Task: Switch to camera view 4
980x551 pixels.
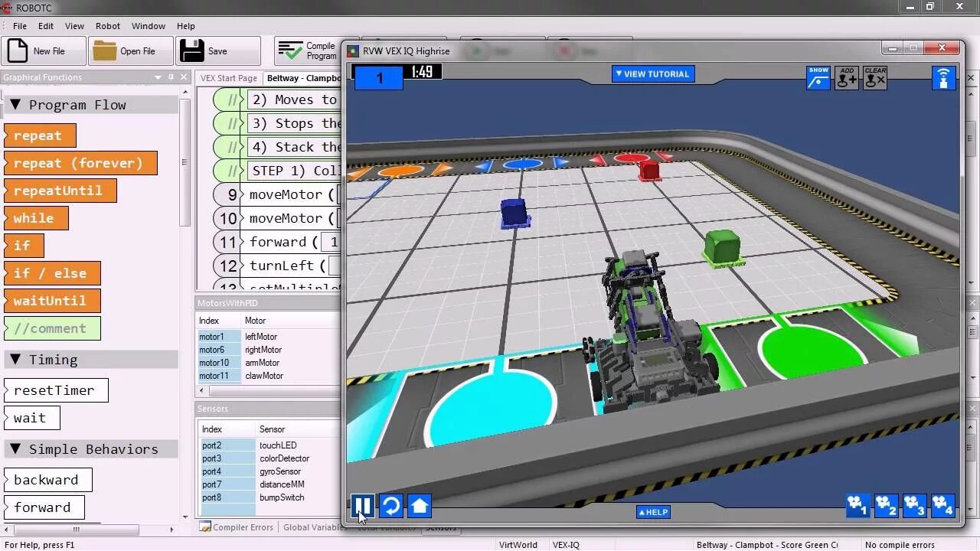Action: point(942,506)
